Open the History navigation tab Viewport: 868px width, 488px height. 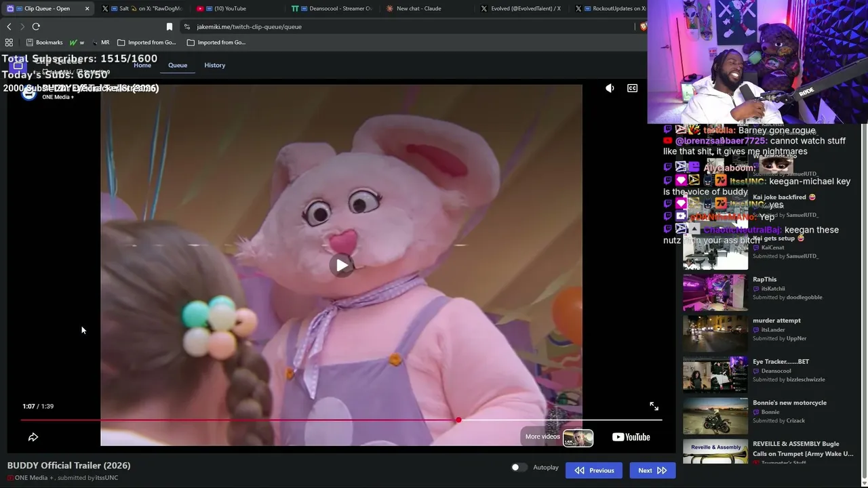click(214, 65)
